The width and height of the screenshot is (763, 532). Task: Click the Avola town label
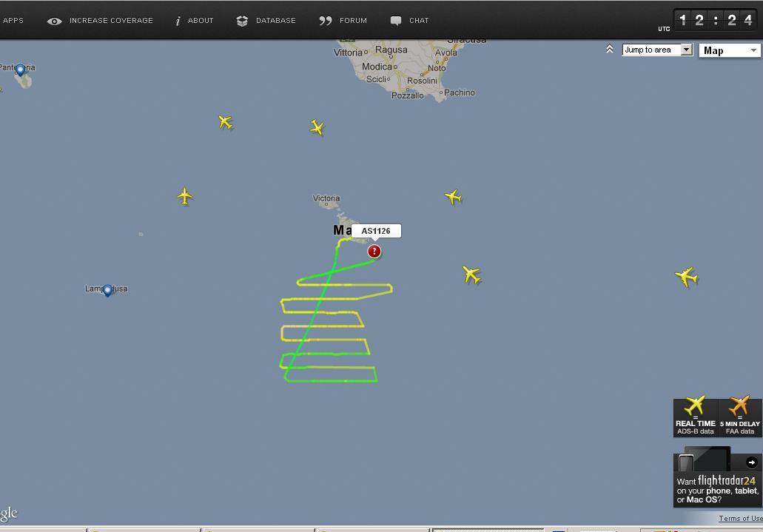point(446,53)
